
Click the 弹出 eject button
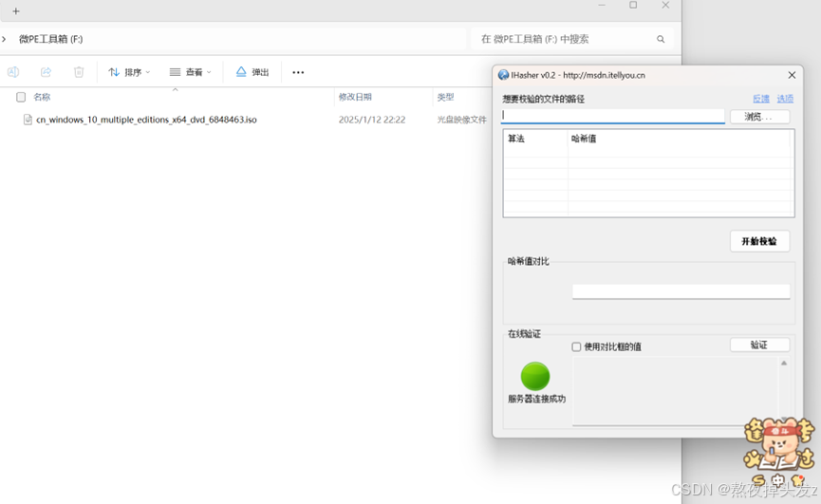pyautogui.click(x=252, y=72)
